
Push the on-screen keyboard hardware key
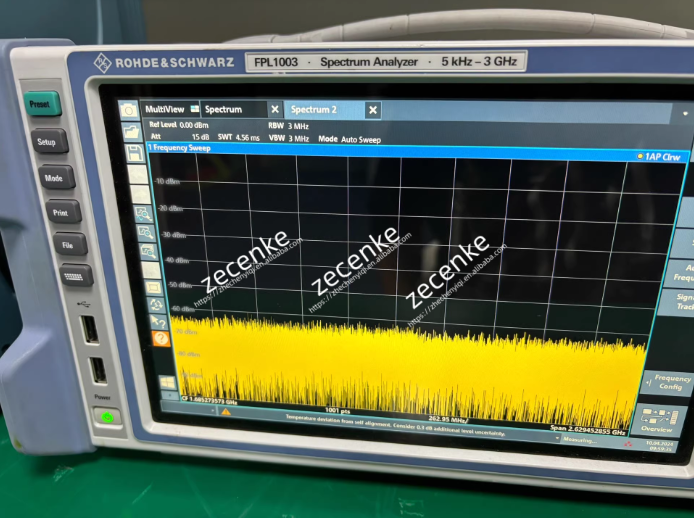click(76, 276)
